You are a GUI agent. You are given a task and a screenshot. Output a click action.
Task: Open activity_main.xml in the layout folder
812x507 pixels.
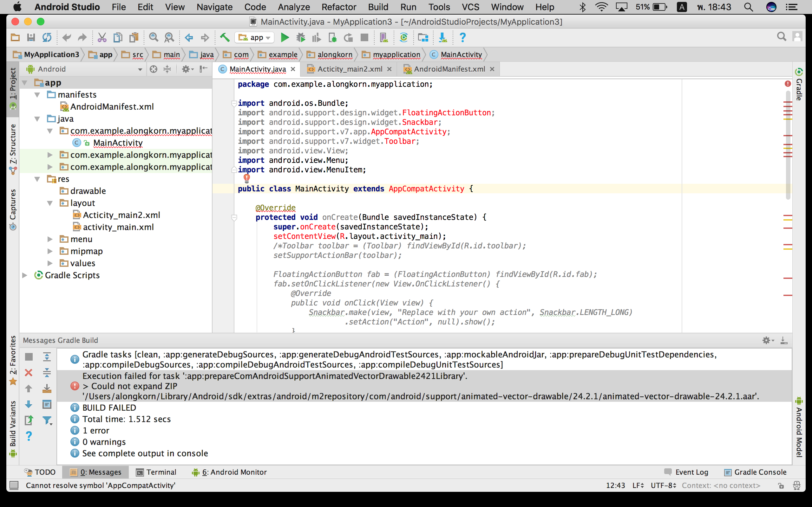pos(118,227)
